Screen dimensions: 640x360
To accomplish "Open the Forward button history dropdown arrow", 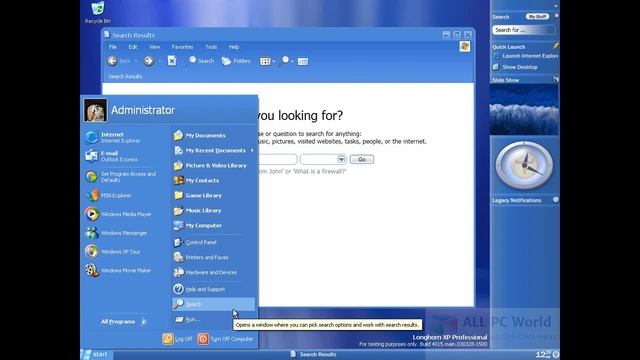I will 160,61.
